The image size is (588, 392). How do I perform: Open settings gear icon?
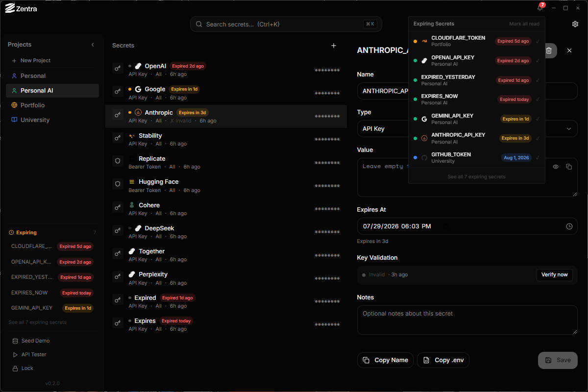[x=575, y=24]
